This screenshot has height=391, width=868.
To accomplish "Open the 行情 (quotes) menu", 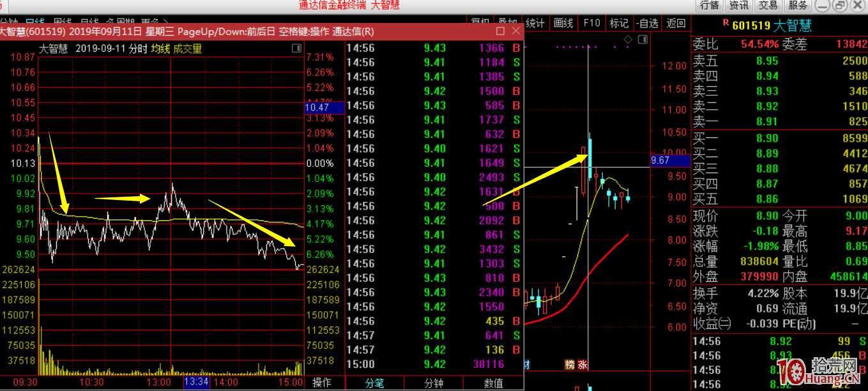I will (710, 6).
